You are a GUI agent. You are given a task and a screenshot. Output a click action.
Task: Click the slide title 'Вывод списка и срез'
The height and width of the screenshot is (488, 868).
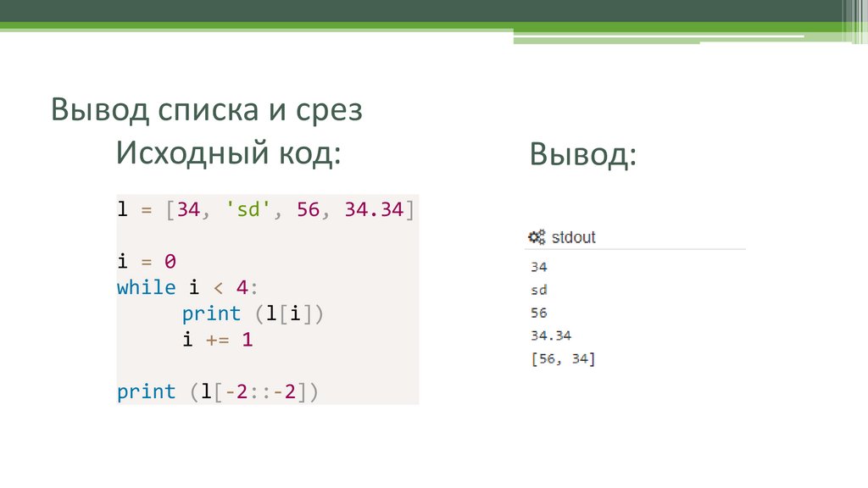[x=207, y=109]
